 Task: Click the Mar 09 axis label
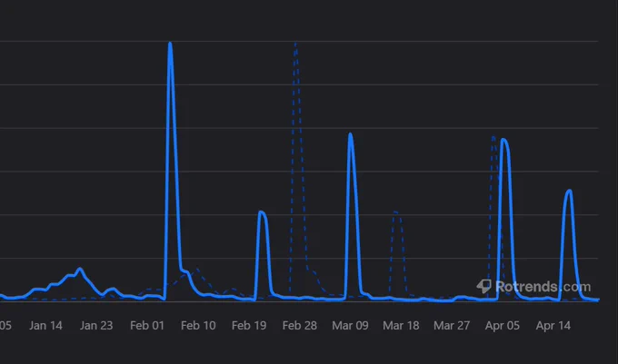(x=350, y=326)
